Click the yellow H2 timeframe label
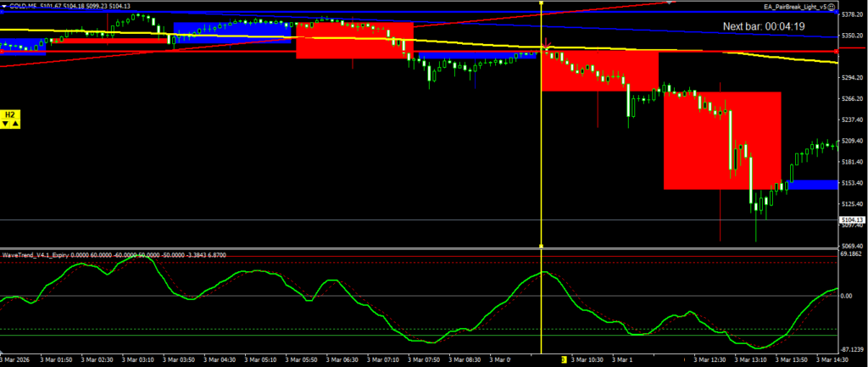This screenshot has width=868, height=367. coord(10,114)
